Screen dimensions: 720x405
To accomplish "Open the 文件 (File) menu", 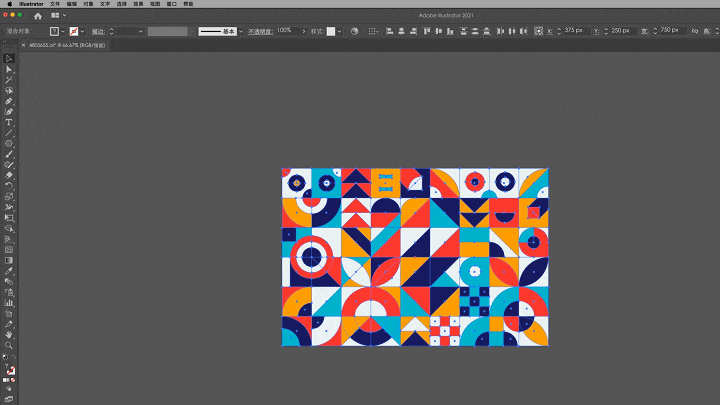I will [55, 4].
